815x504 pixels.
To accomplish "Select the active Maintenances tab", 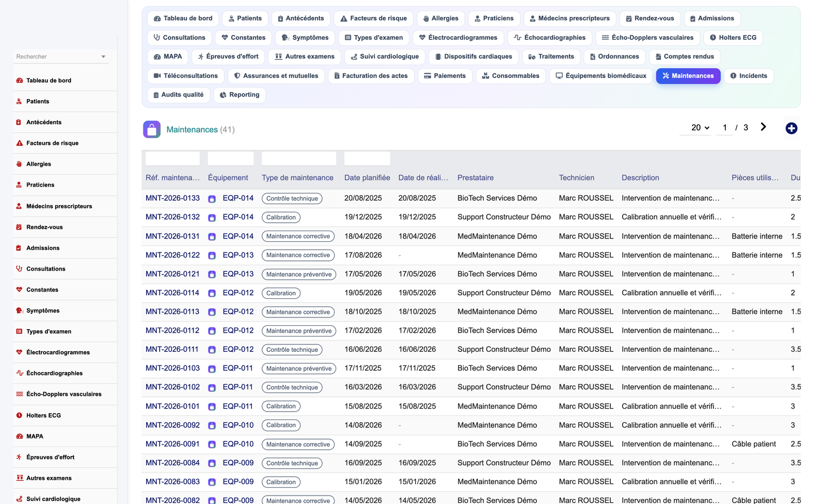I will pyautogui.click(x=688, y=76).
